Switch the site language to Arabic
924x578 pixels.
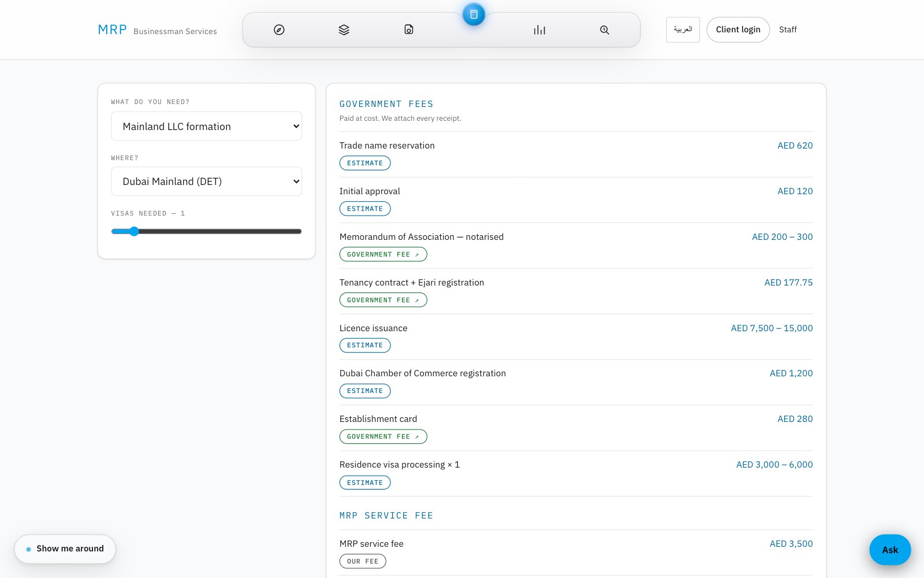coord(683,29)
